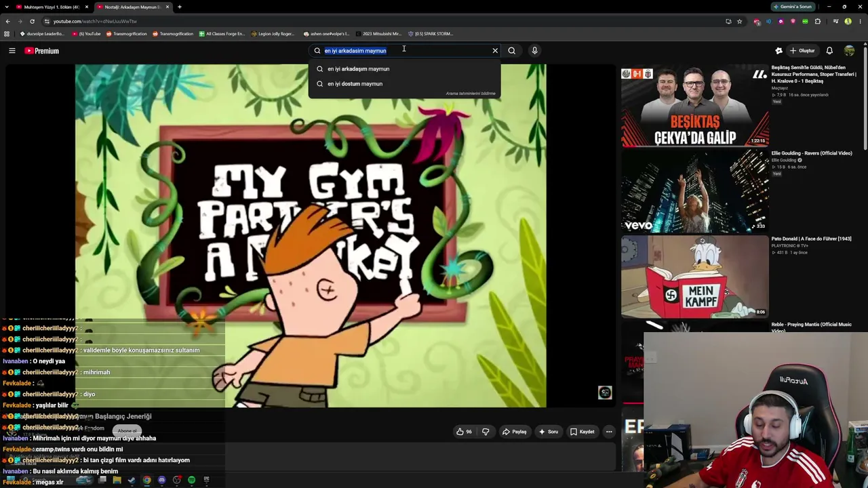Report search predictions link
Image resolution: width=868 pixels, height=488 pixels.
[471, 94]
